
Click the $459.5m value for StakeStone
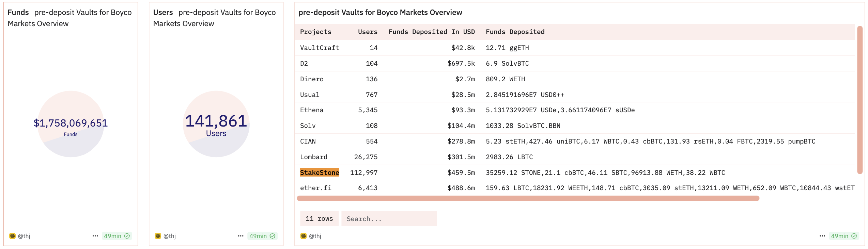click(461, 172)
